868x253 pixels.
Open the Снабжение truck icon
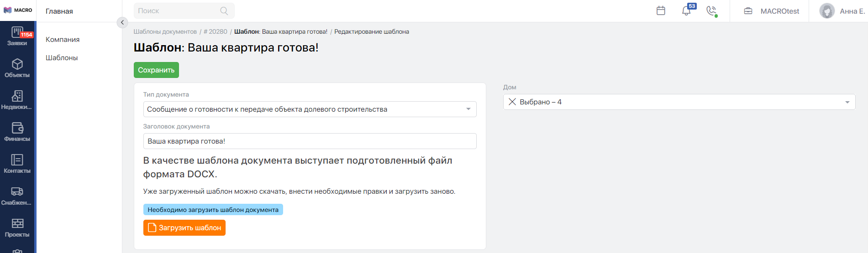click(x=17, y=196)
